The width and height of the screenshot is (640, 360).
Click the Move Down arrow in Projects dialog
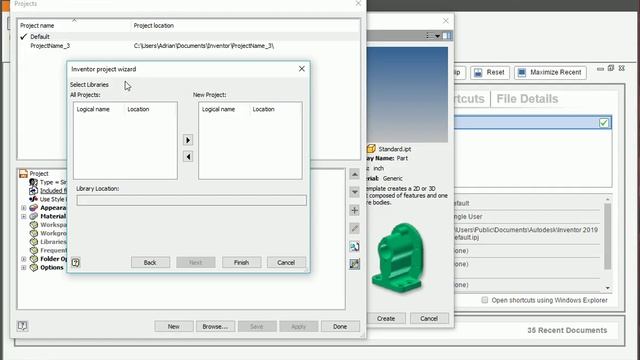pos(355,192)
